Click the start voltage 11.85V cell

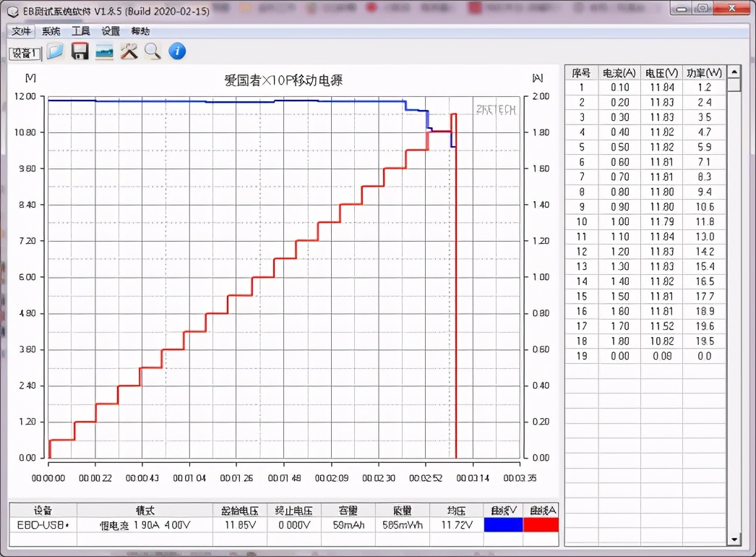click(x=240, y=525)
